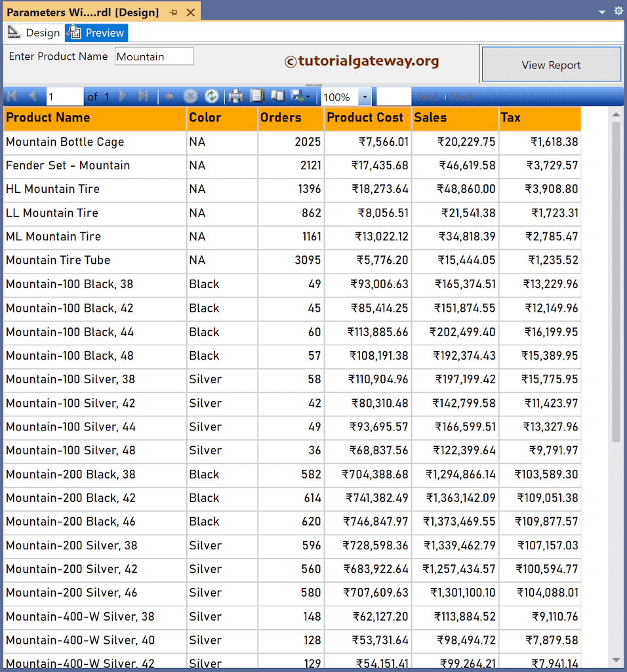Click the Find link
Screen dimensions: 627x672
(x=430, y=96)
